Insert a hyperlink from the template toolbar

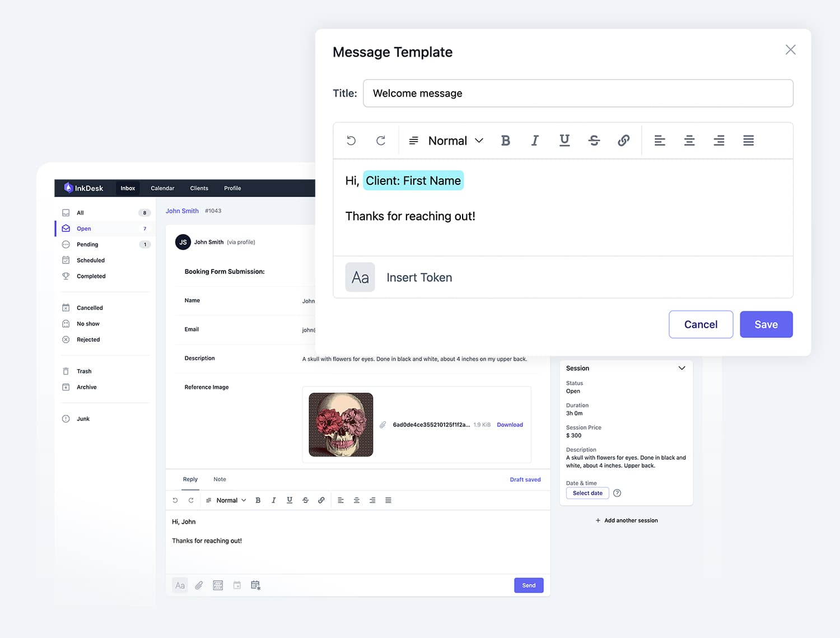click(623, 141)
